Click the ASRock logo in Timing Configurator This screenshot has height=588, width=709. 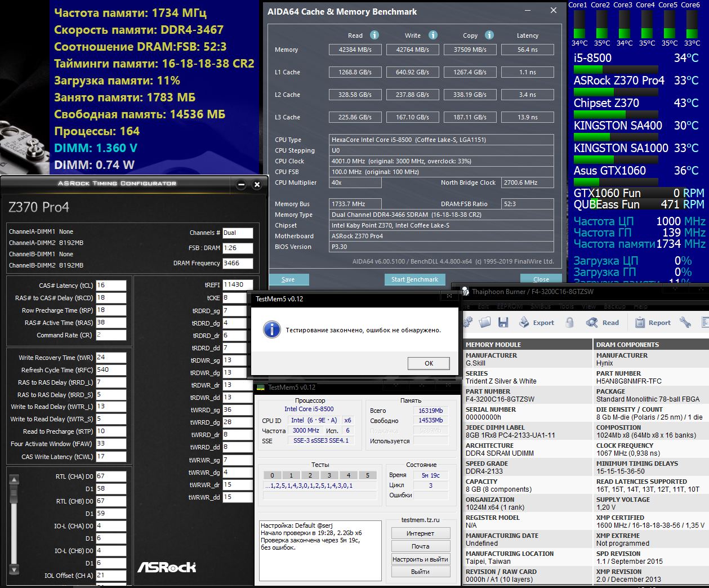(x=167, y=567)
